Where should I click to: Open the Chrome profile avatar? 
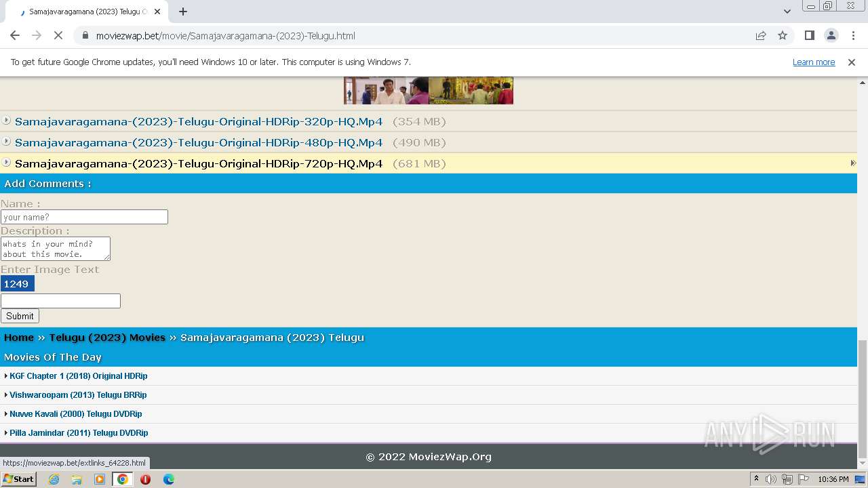831,35
